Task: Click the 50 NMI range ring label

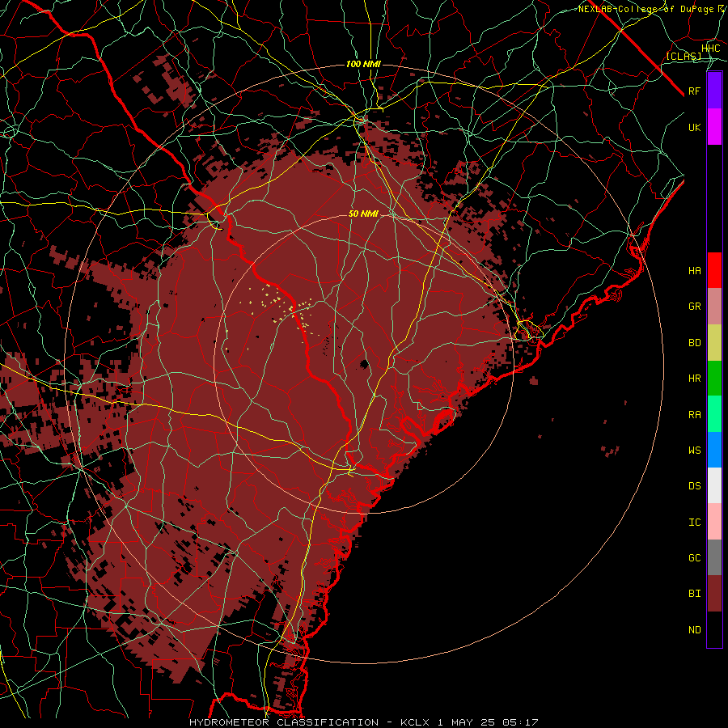Action: (363, 214)
